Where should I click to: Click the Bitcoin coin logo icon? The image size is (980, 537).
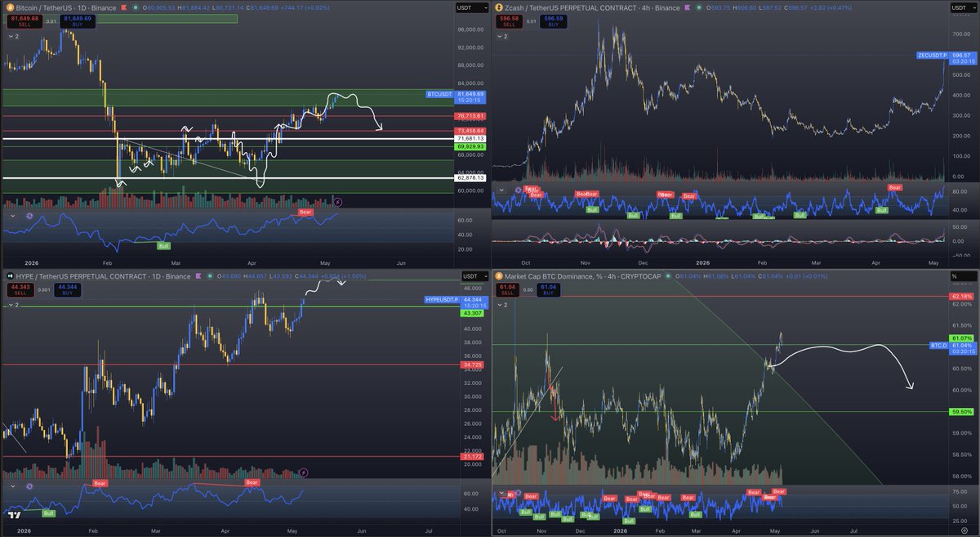coord(9,7)
